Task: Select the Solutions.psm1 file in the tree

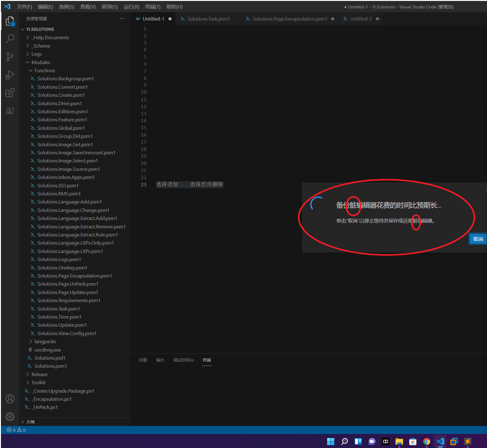Action: pyautogui.click(x=50, y=366)
